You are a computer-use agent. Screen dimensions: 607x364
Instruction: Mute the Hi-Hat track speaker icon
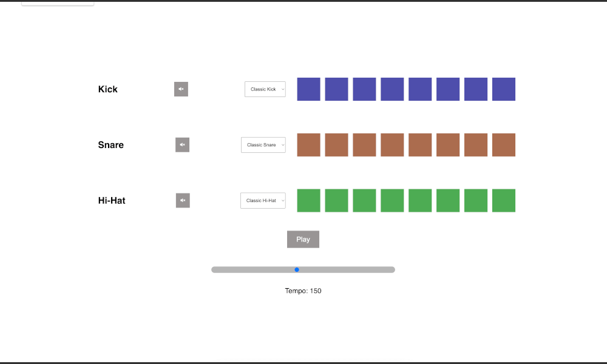pos(183,200)
